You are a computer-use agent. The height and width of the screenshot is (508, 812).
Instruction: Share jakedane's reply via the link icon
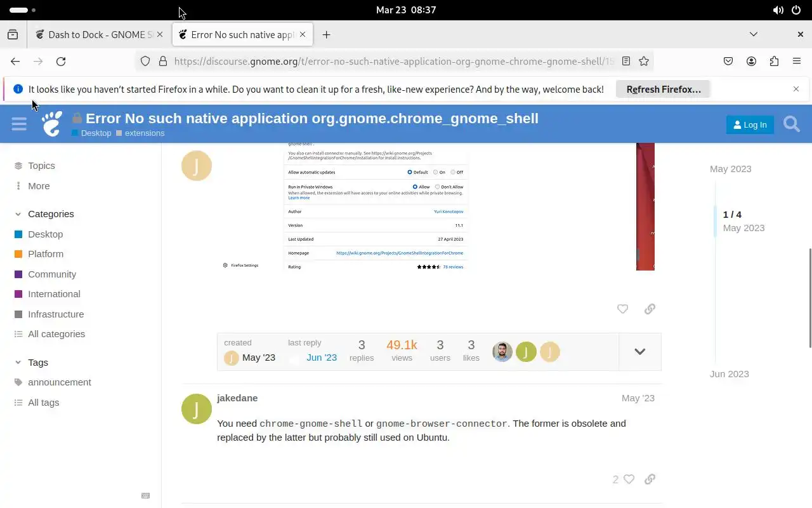[650, 479]
